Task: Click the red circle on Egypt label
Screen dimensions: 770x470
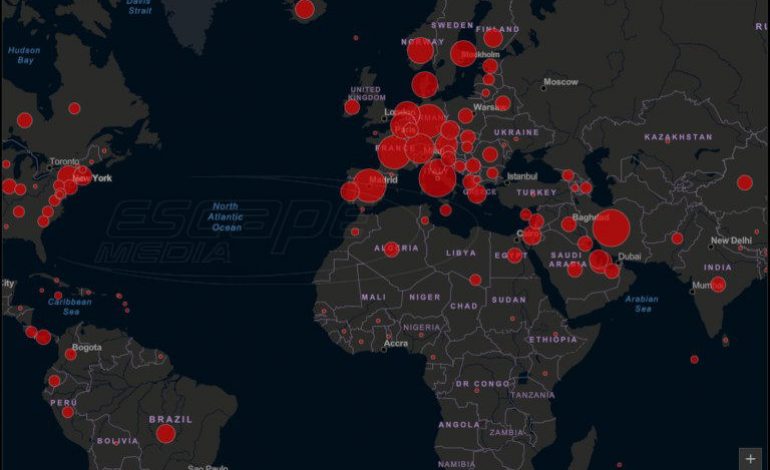Action: click(x=514, y=255)
